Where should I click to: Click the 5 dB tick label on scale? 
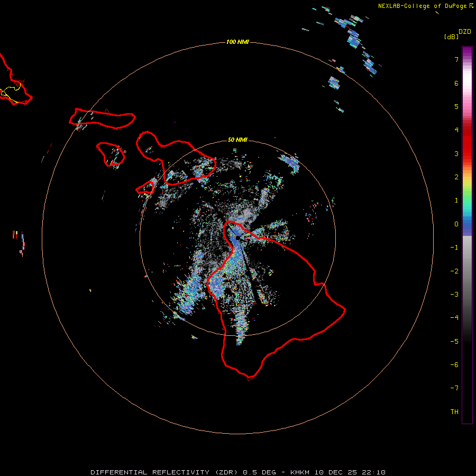pyautogui.click(x=456, y=106)
